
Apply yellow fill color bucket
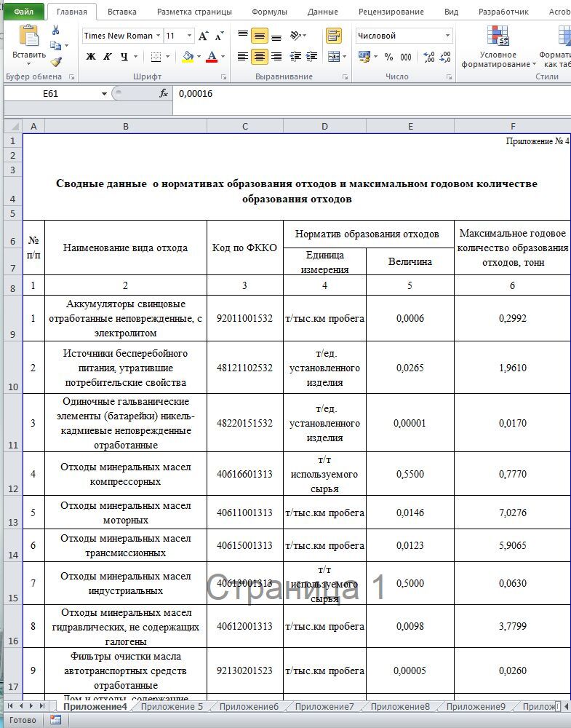coord(188,57)
